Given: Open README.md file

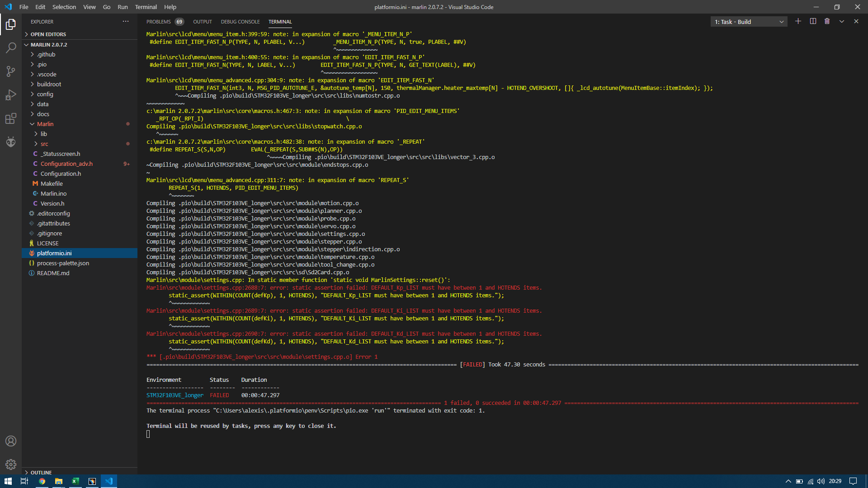Looking at the screenshot, I should (80, 273).
